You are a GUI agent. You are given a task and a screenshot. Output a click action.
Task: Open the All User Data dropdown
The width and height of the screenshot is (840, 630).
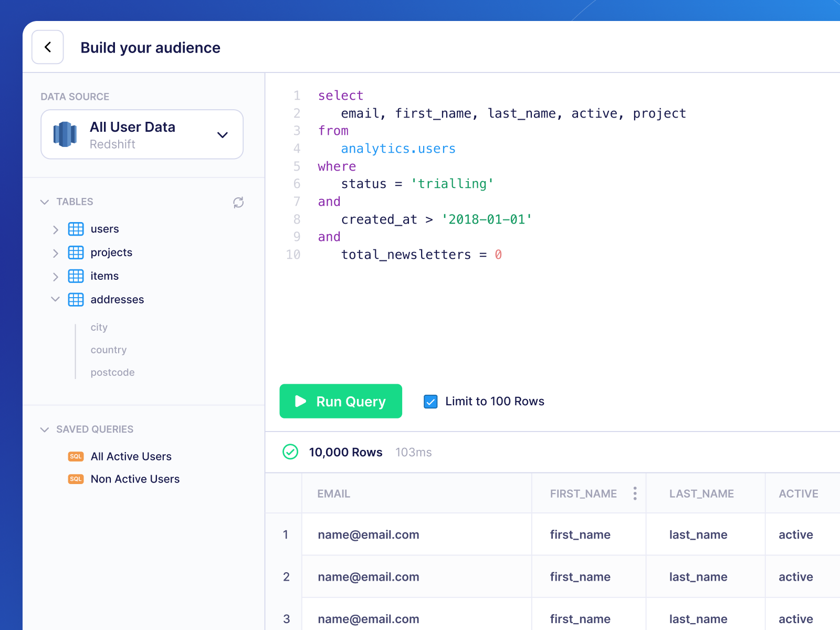(x=222, y=134)
